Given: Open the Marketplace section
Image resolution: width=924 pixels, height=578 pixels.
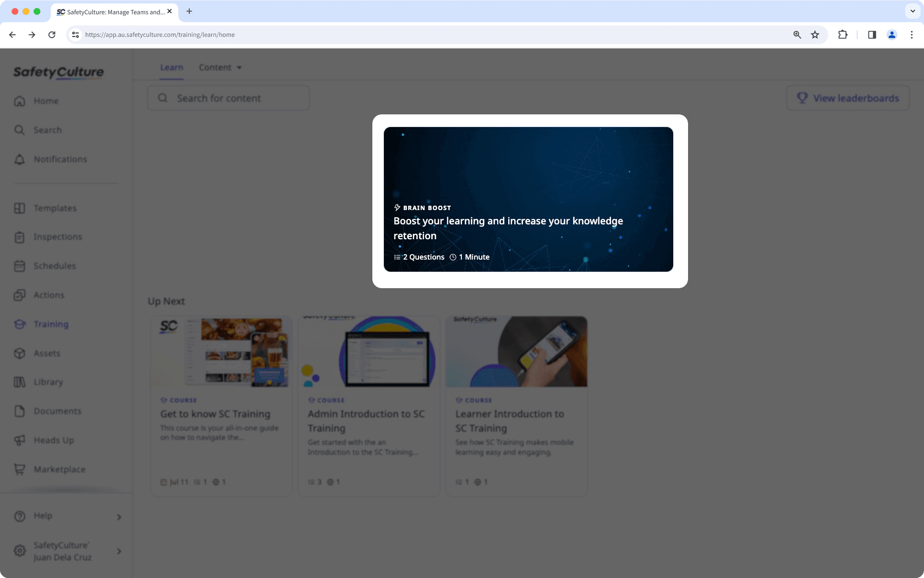Looking at the screenshot, I should pyautogui.click(x=59, y=469).
